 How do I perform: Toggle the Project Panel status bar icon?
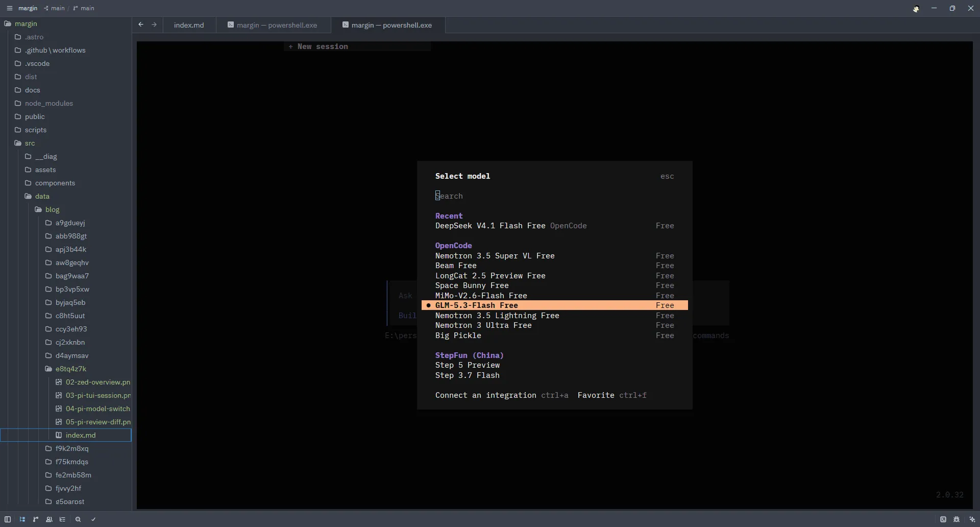click(x=22, y=519)
